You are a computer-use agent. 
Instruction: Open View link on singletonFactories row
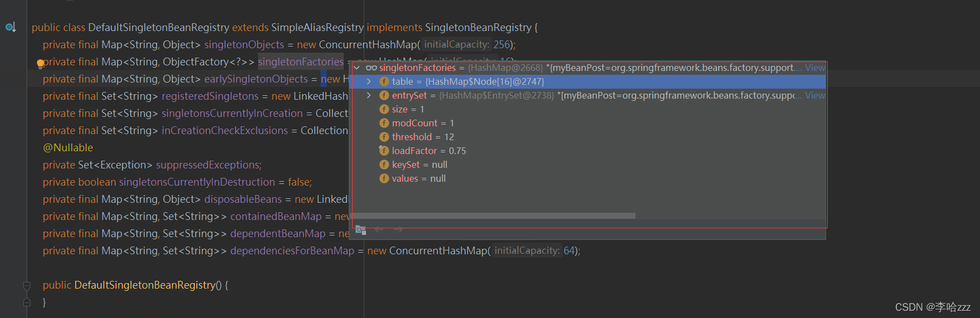[x=815, y=68]
